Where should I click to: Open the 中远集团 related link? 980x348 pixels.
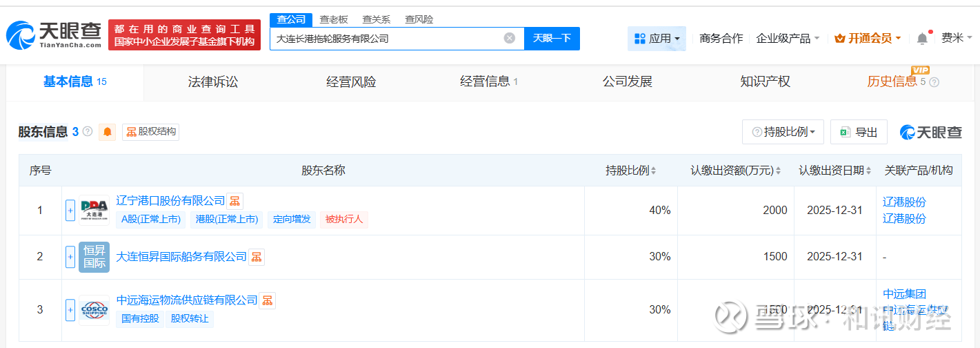[x=904, y=295]
